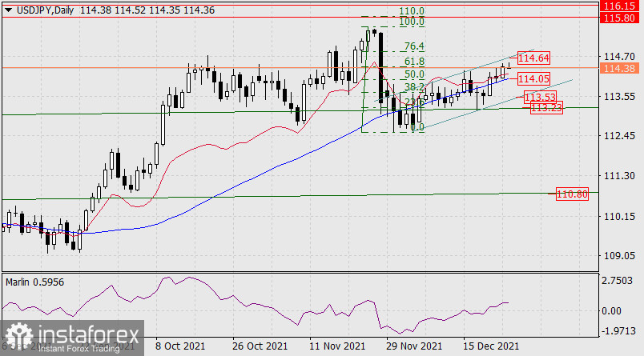Click the USDJPY,Daily chart title text
This screenshot has width=644, height=356.
(x=46, y=8)
